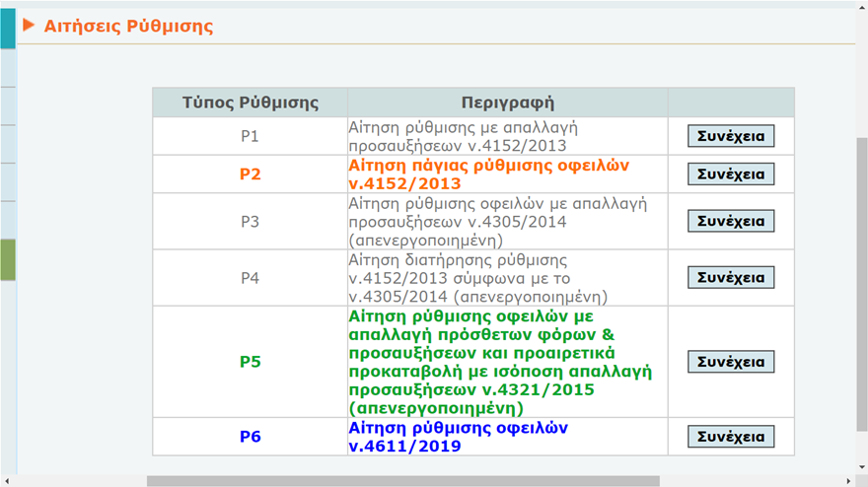Click the scroll-up arrow of vertical scrollbar
The image size is (868, 487).
pos(861,6)
